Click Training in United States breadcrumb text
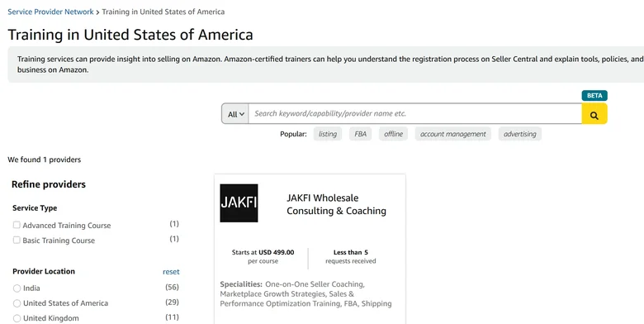The height and width of the screenshot is (324, 644). (x=163, y=12)
